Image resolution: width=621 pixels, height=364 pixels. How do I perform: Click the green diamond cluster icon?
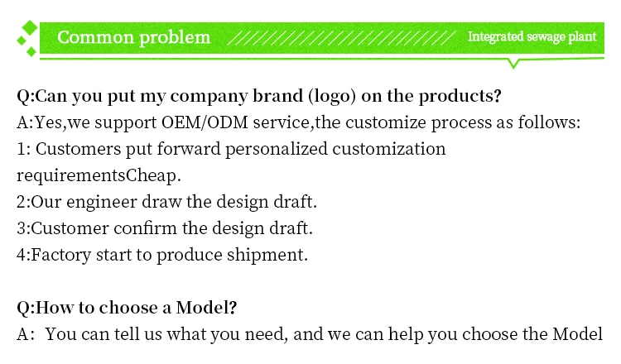tap(27, 38)
